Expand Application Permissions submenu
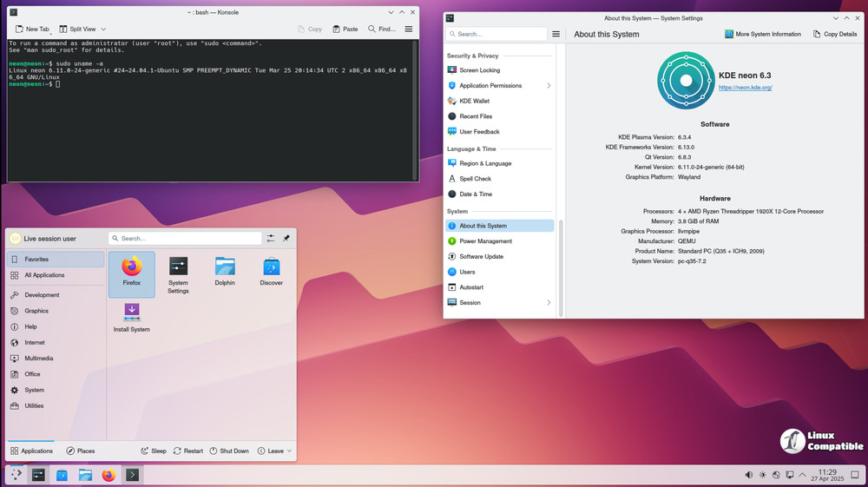 549,86
